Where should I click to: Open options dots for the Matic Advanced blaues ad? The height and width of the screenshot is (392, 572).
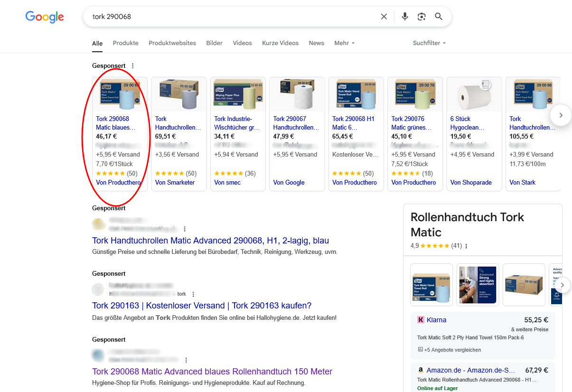[186, 360]
